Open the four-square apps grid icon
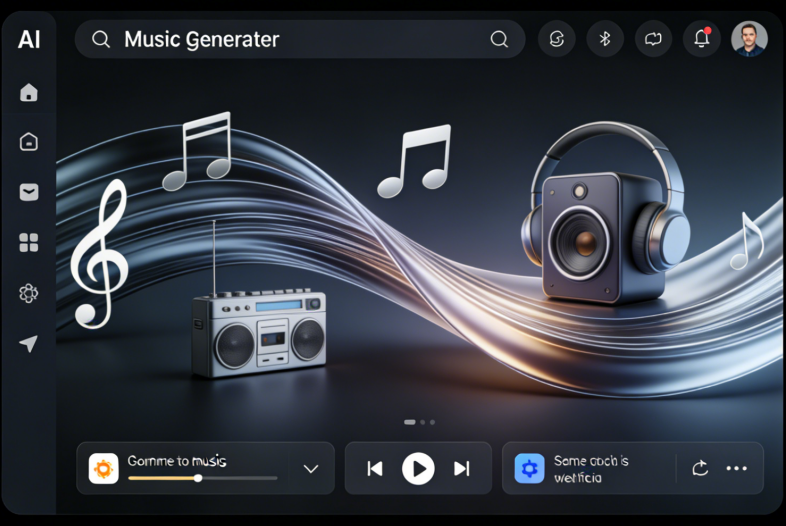 coord(29,243)
